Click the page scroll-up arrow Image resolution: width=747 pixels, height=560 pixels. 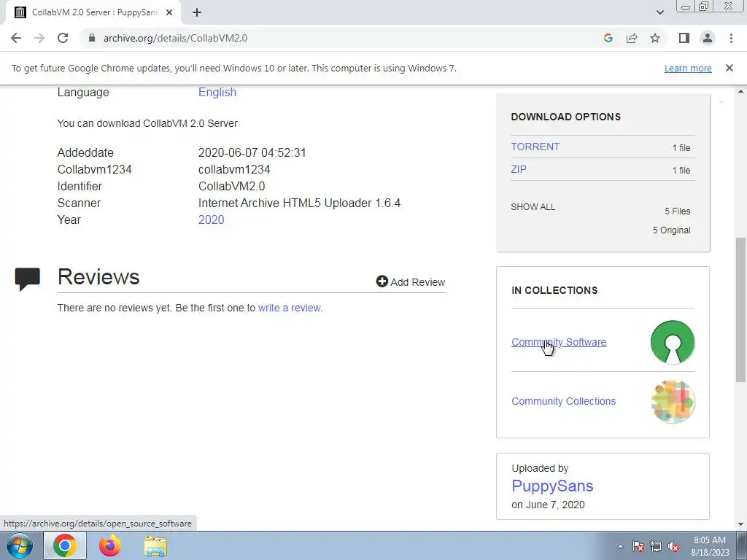click(x=740, y=91)
